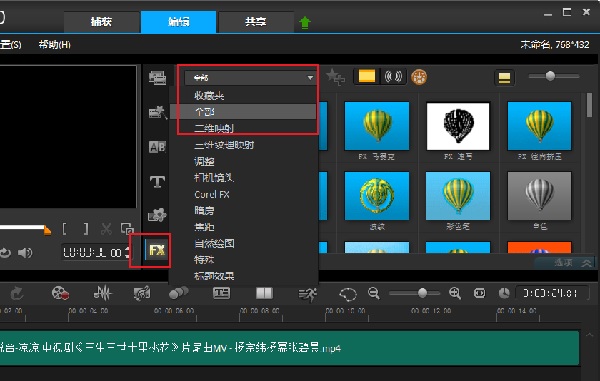
Task: Zoom in the timeline magnifier
Action: click(455, 293)
